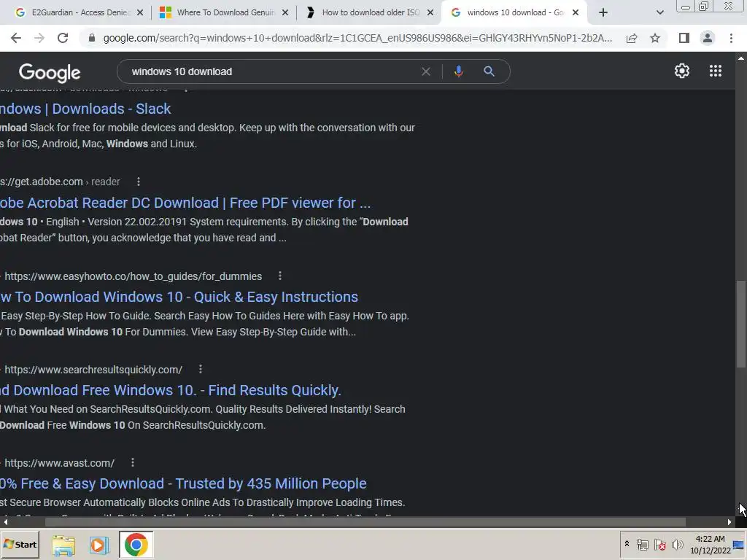The image size is (747, 560).
Task: Close the windows 10 download tab
Action: point(576,12)
